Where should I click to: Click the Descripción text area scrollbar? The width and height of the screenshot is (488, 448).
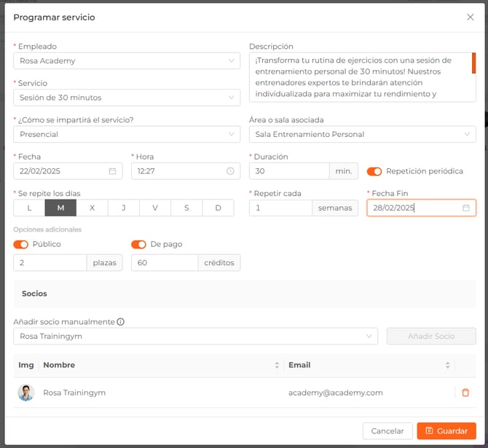coord(473,63)
